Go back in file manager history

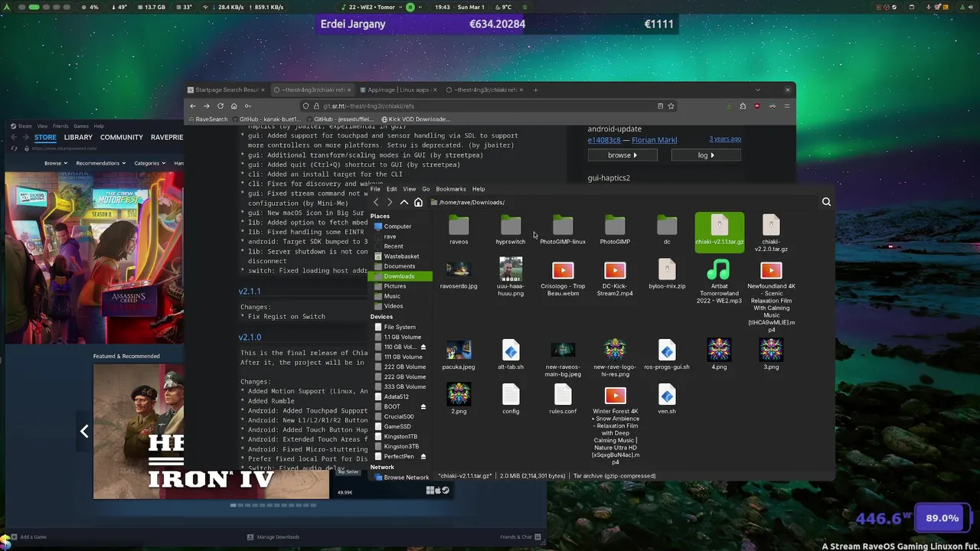coord(376,202)
